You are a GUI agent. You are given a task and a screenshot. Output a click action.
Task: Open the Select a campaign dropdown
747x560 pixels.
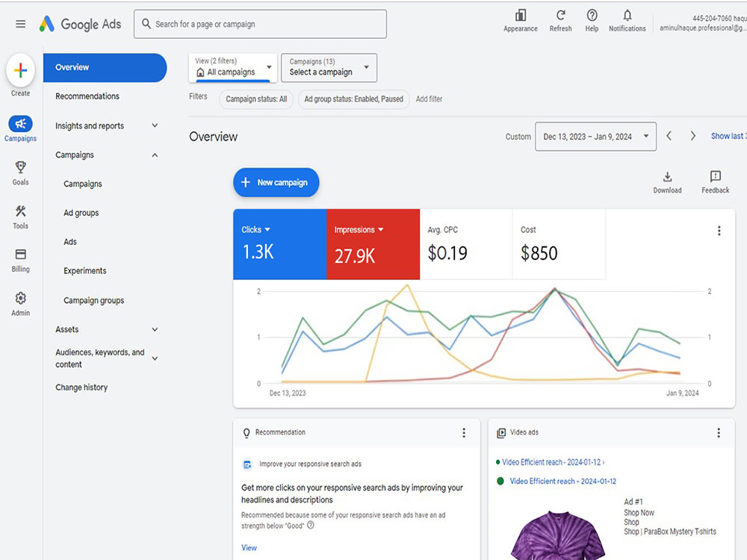coord(329,68)
